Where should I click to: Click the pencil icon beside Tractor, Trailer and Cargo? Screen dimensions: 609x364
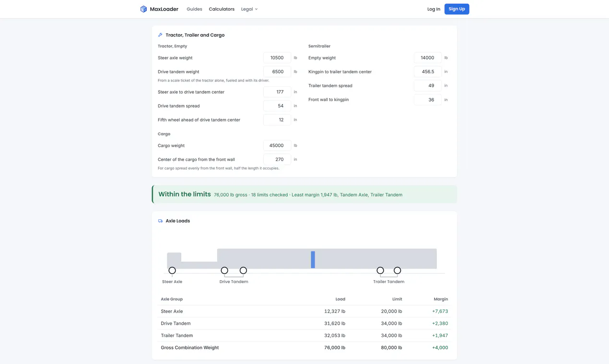pos(160,35)
